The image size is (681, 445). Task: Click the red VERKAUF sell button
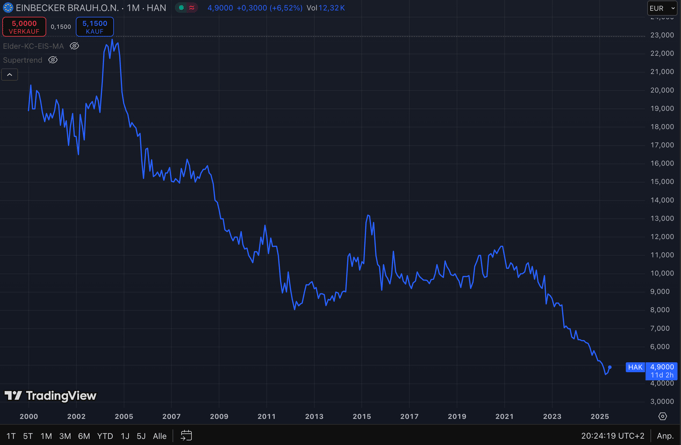[24, 27]
